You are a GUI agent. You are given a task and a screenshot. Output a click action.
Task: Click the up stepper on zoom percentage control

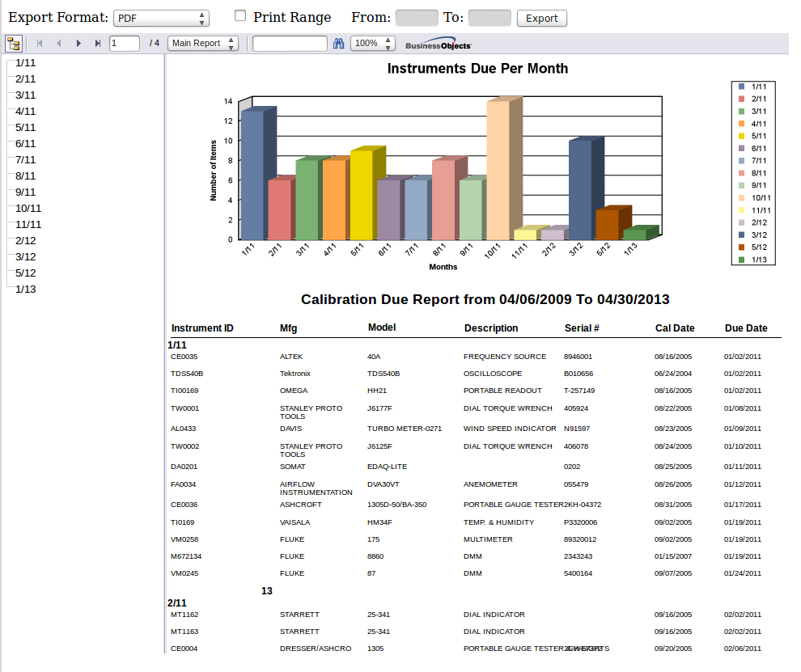coord(387,40)
